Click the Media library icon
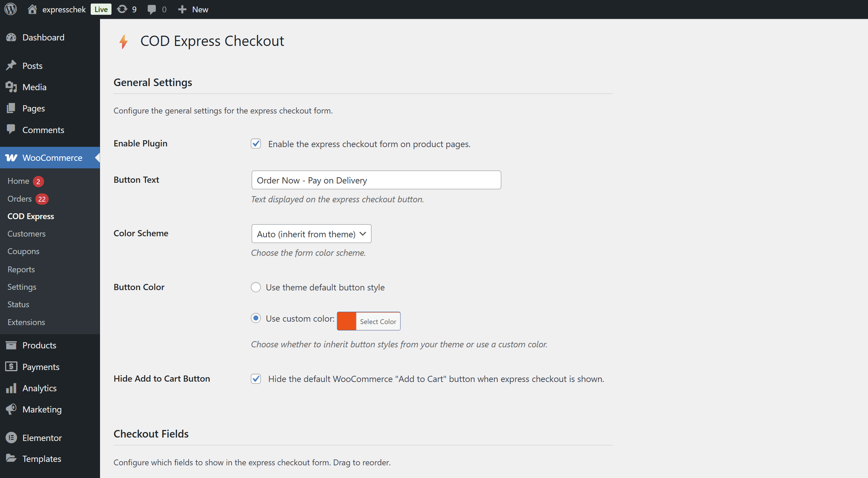This screenshot has height=478, width=868. click(11, 87)
